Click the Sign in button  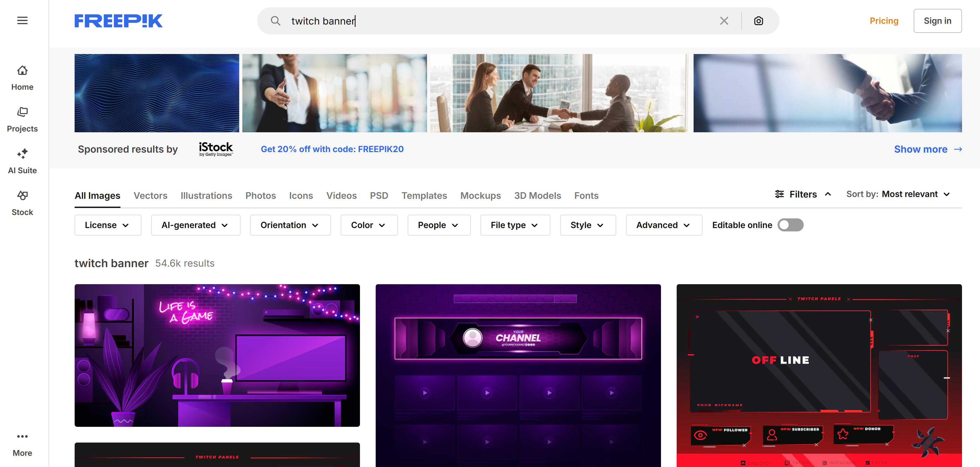pyautogui.click(x=937, y=21)
